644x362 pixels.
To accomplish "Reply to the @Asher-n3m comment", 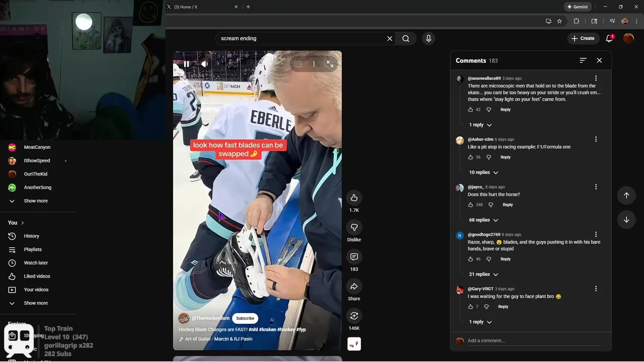I will point(505,157).
